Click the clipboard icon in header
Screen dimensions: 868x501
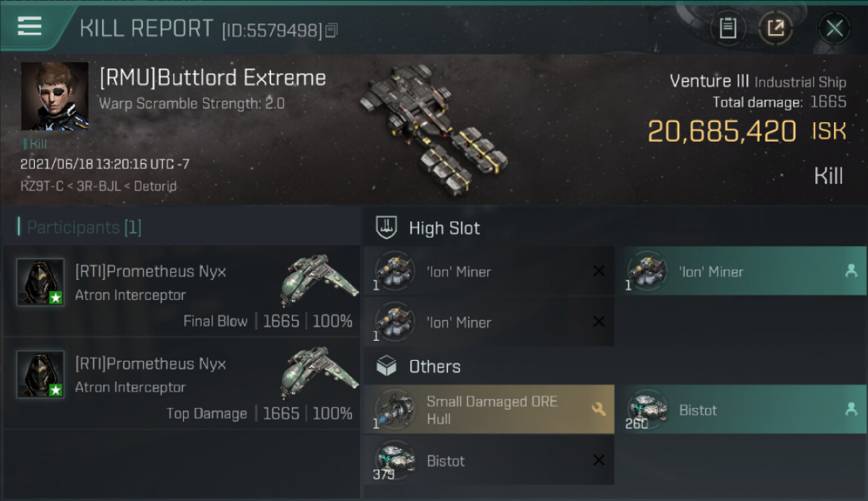(728, 28)
